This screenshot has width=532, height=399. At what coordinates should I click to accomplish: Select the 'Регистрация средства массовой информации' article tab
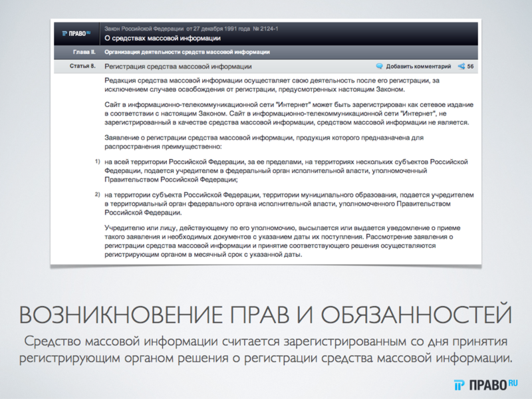point(178,66)
